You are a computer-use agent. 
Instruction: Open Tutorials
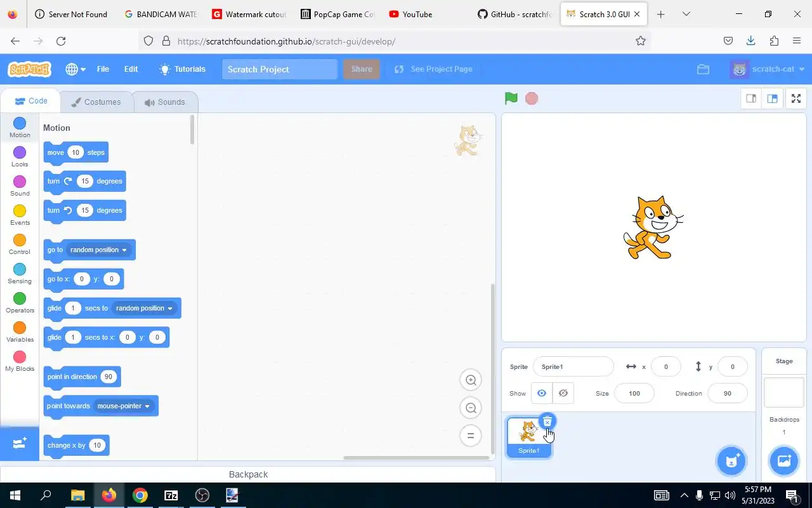[x=183, y=69]
